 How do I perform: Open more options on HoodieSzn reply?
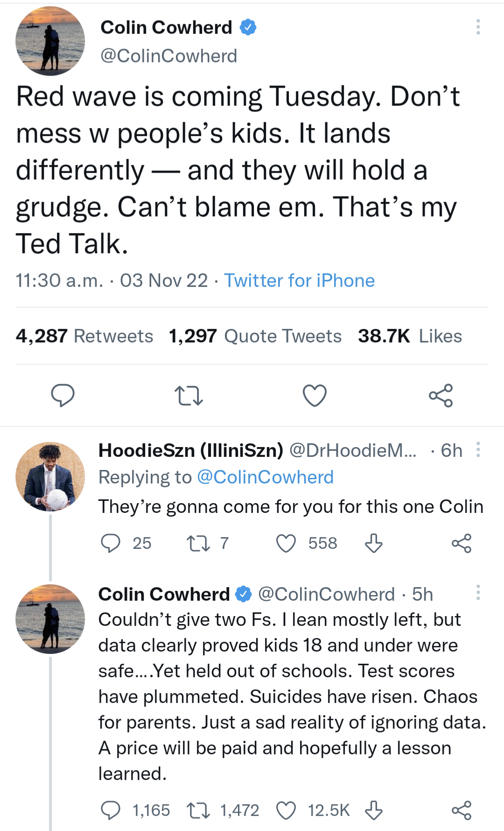click(478, 449)
